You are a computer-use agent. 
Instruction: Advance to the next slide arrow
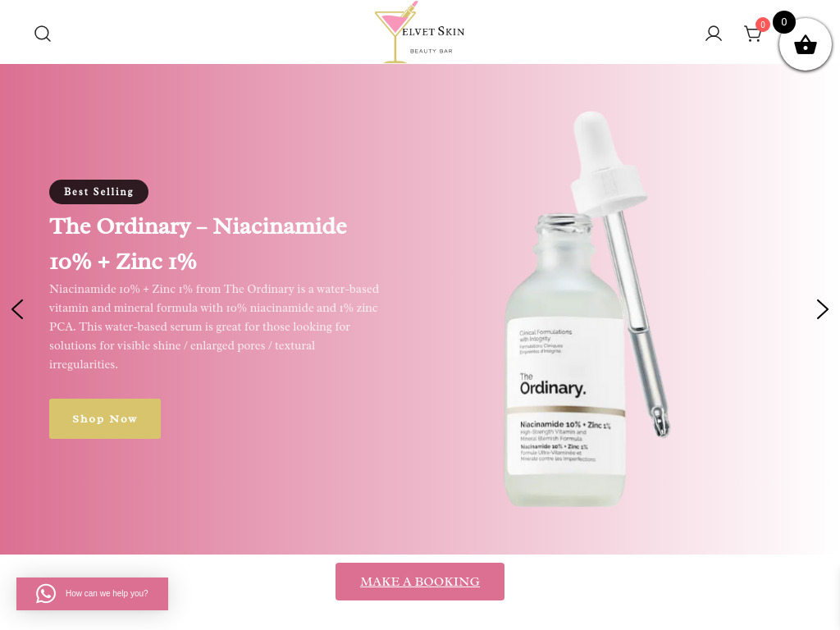tap(822, 309)
